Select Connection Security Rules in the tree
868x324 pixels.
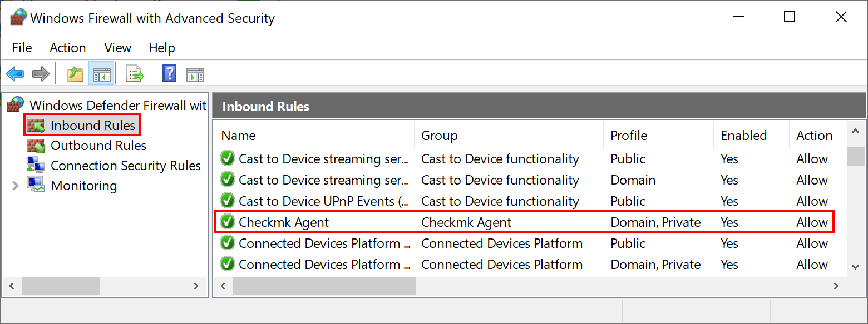pos(125,166)
